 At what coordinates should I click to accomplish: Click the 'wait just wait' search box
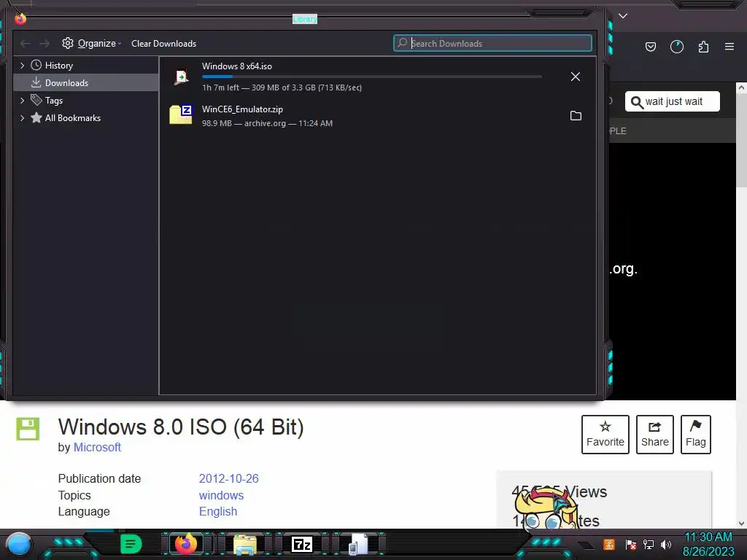pyautogui.click(x=672, y=101)
